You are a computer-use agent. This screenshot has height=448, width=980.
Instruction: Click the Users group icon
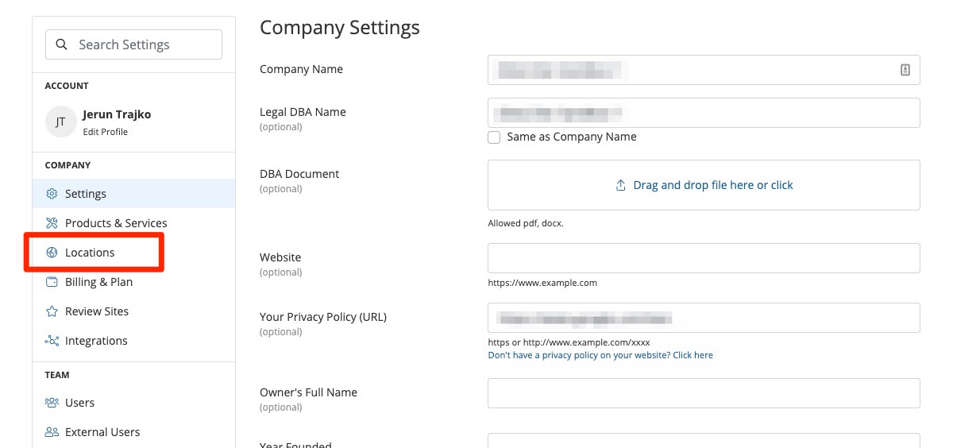tap(52, 403)
